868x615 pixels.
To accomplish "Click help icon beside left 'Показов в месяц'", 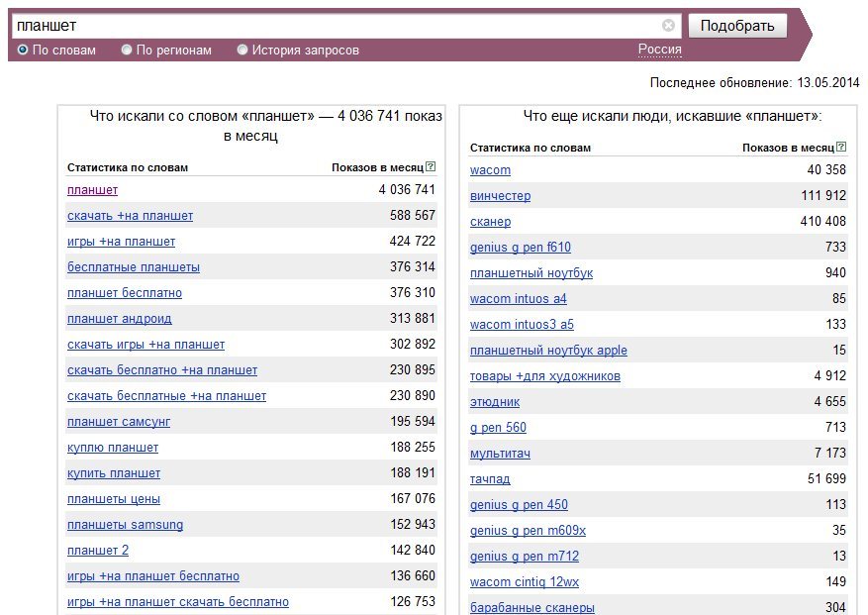I will 431,167.
